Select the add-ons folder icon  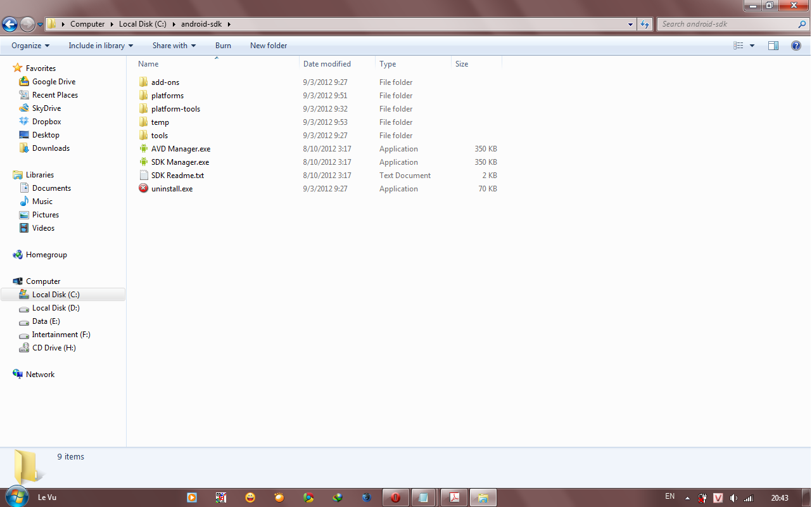tap(144, 82)
